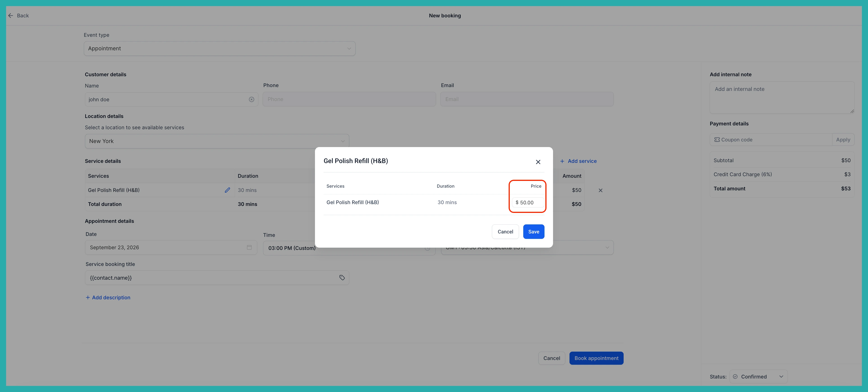Screen dimensions: 868x392
Task: Clear the john doe name field
Action: pyautogui.click(x=251, y=99)
